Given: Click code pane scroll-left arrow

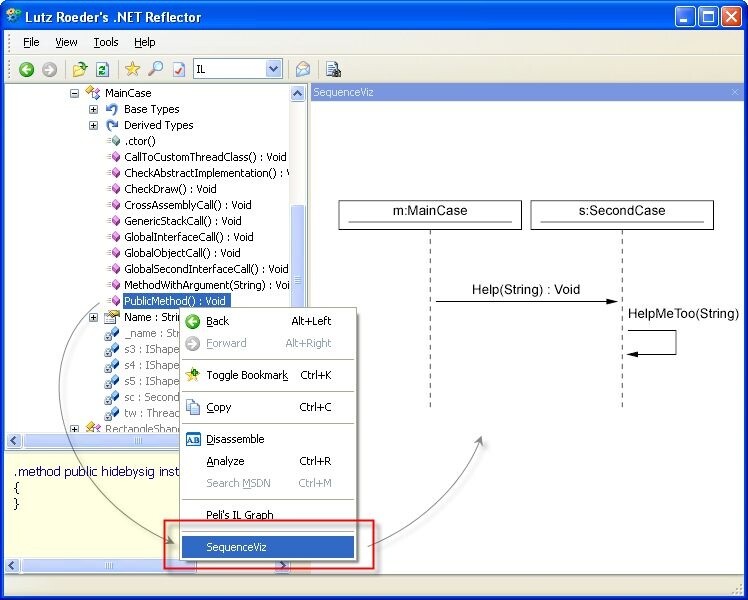Looking at the screenshot, I should point(12,566).
